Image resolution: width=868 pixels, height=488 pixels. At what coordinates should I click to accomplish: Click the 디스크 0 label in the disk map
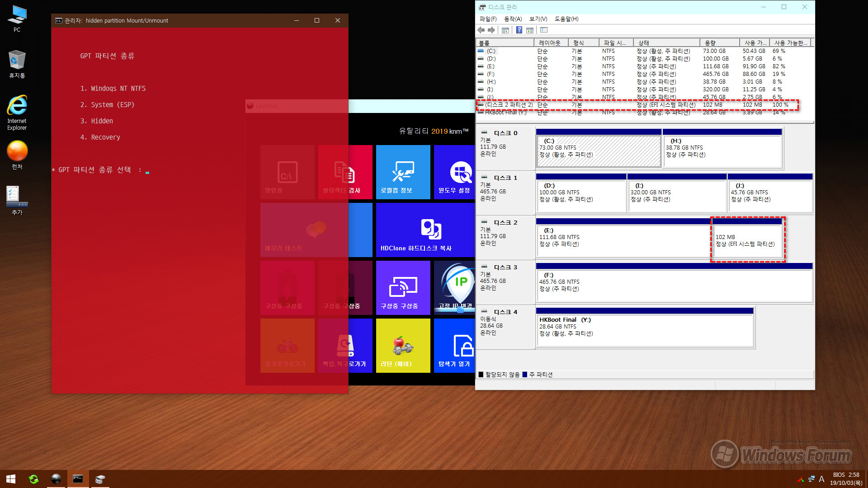(505, 133)
